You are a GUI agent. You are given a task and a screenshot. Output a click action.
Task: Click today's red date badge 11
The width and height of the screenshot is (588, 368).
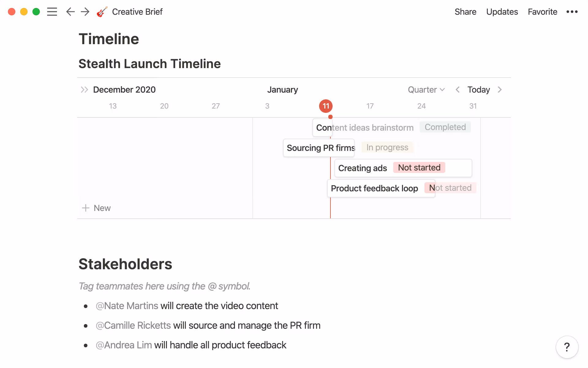coord(326,106)
